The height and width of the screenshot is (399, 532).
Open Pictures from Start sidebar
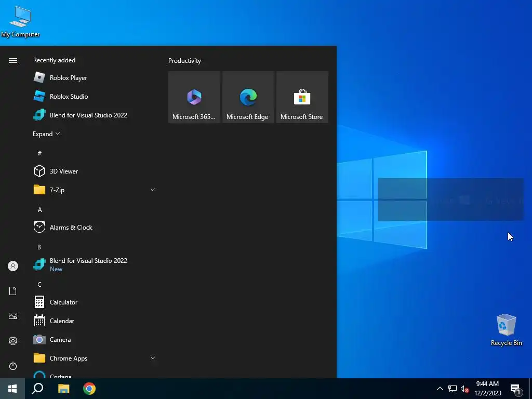(13, 316)
